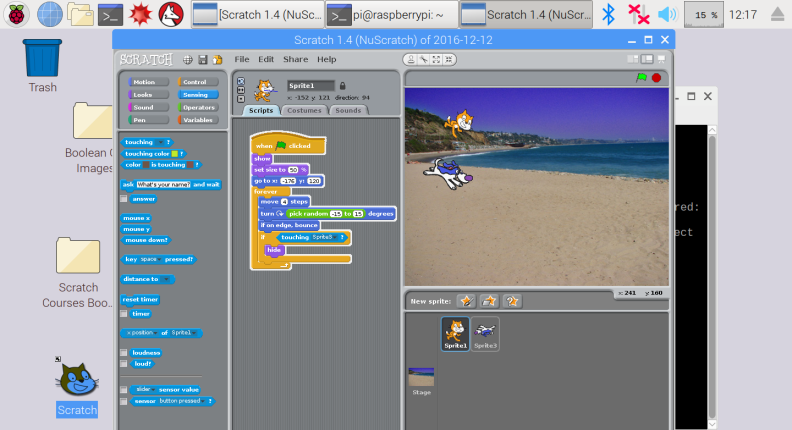This screenshot has height=430, width=792.
Task: Click the globe language icon in Scratch
Action: coord(187,60)
